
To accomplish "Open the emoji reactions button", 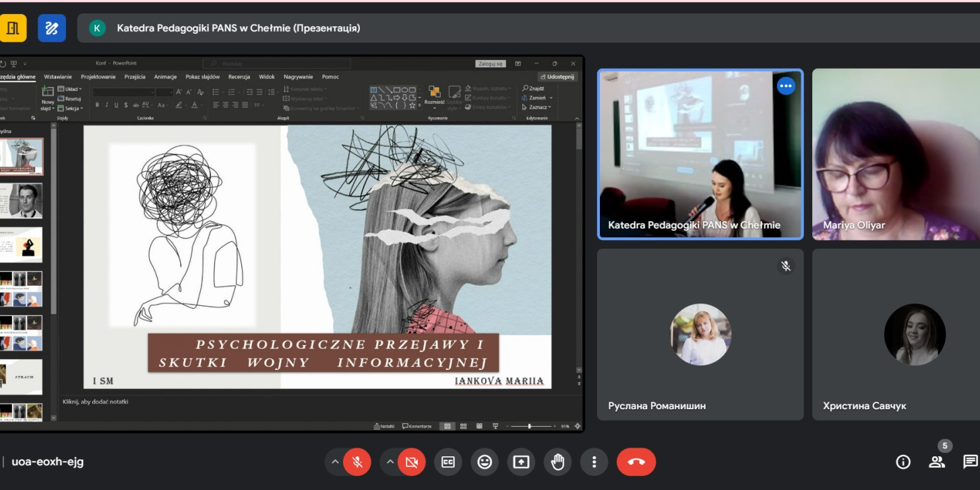I will (484, 462).
